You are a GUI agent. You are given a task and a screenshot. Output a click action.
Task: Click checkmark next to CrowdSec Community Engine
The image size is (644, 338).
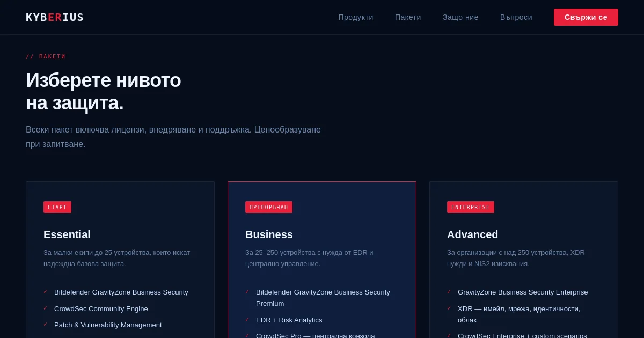[46, 308]
